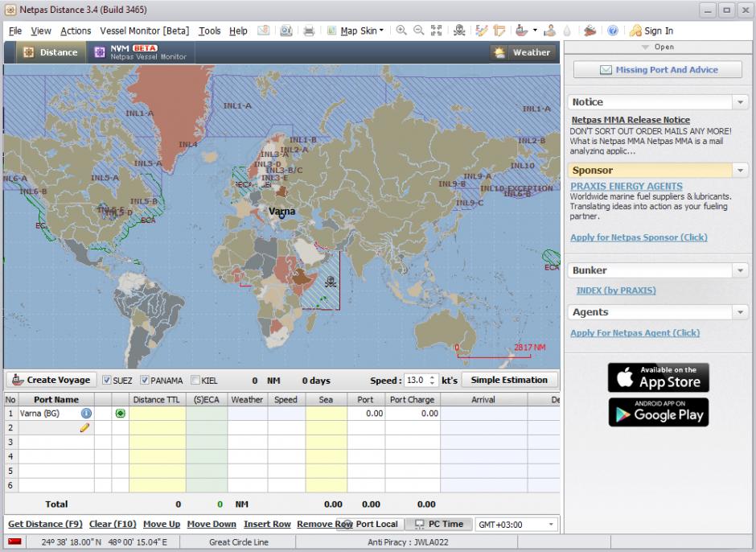Toggle the PANAMA checkbox
The image size is (756, 552).
(144, 381)
